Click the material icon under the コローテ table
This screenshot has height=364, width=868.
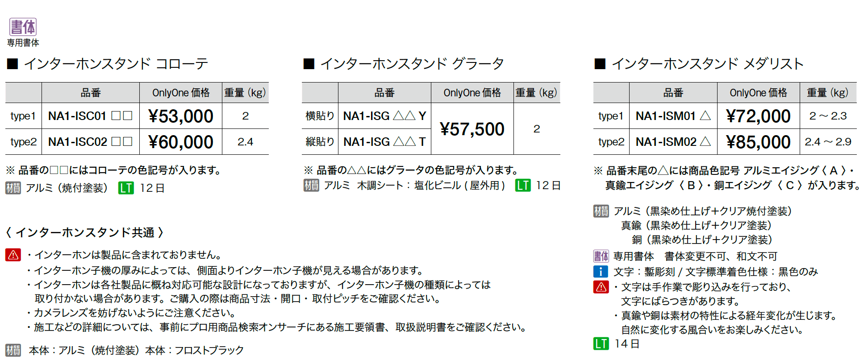(x=13, y=188)
